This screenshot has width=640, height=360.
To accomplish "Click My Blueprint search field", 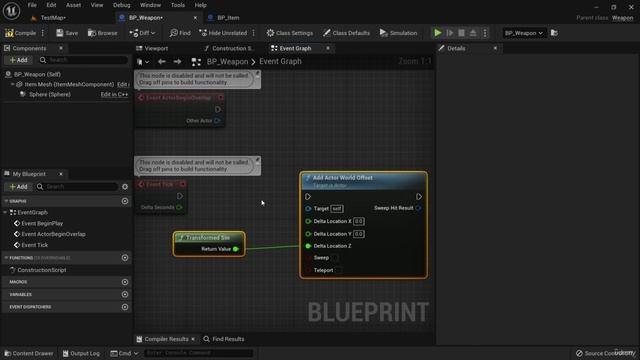I will click(78, 187).
